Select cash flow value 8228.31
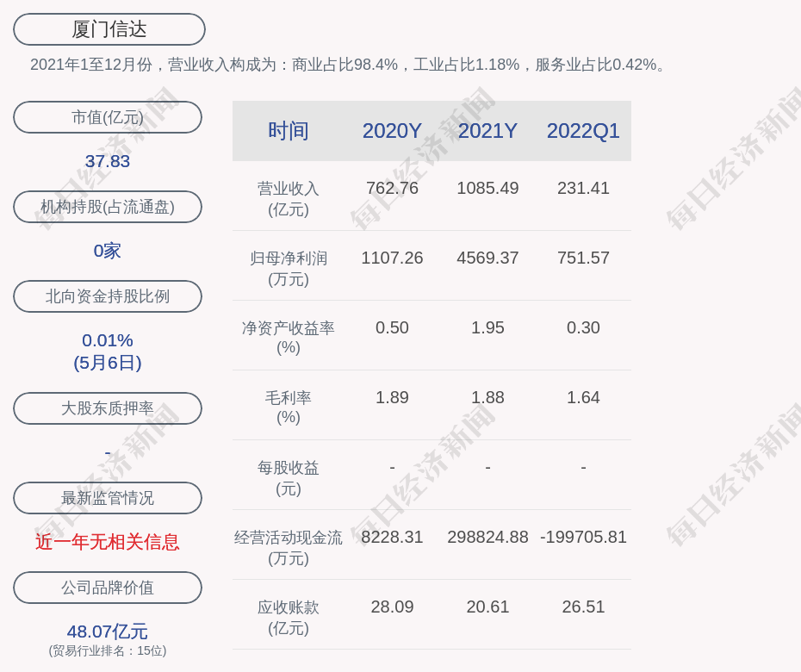801x672 pixels. [392, 537]
